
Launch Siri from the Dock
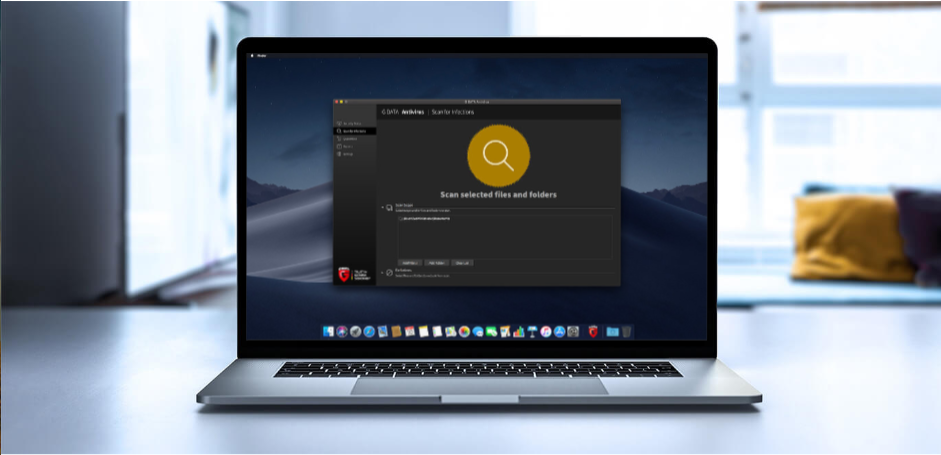click(342, 331)
